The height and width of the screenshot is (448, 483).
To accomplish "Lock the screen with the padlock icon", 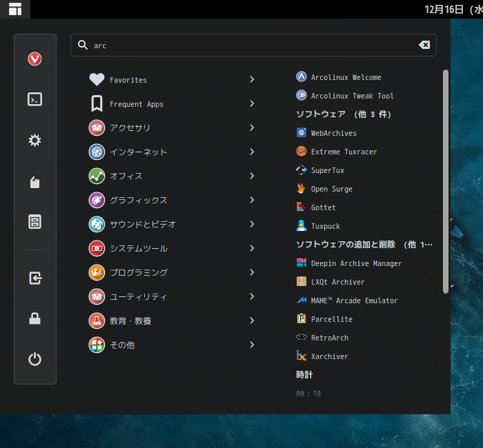I will (x=34, y=318).
